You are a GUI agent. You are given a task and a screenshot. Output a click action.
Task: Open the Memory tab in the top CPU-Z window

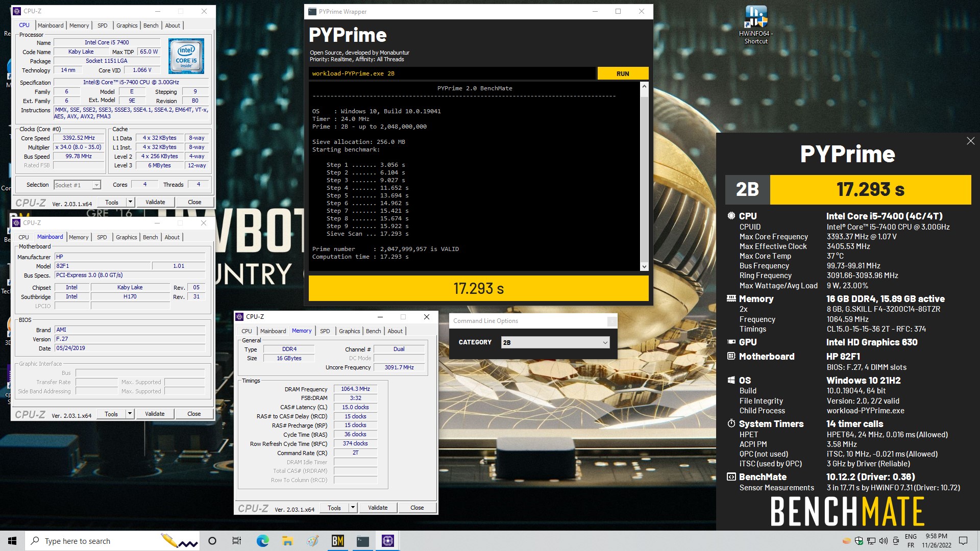pos(79,26)
